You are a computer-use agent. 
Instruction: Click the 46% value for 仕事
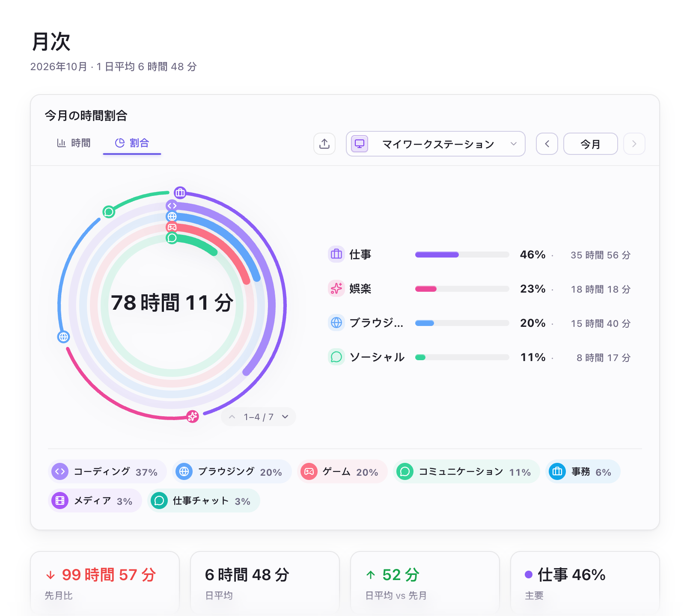(x=533, y=255)
